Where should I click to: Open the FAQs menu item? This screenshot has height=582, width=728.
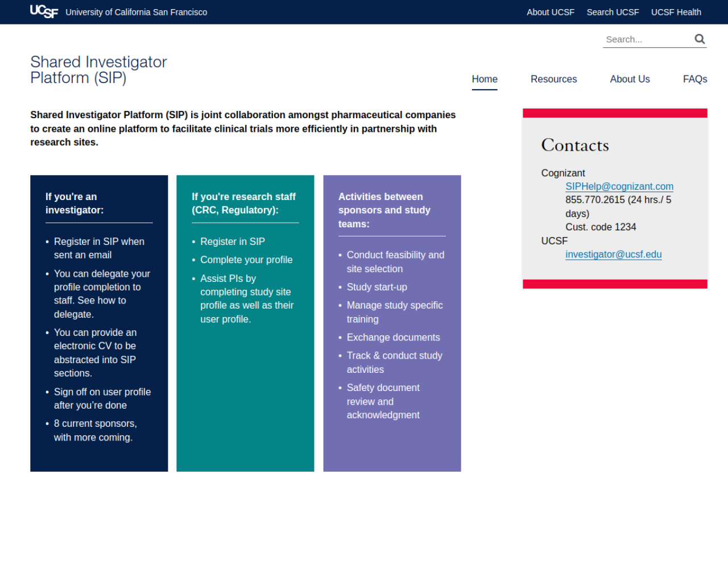pos(695,79)
